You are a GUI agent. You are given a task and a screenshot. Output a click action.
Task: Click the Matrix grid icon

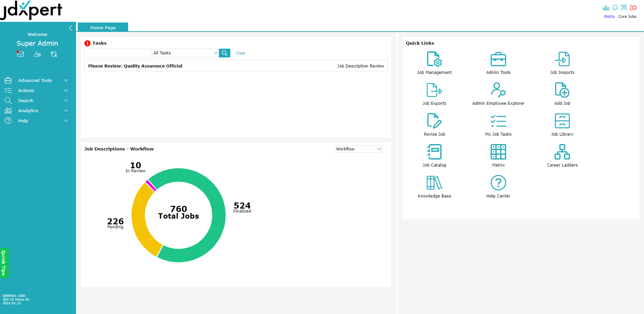(498, 152)
